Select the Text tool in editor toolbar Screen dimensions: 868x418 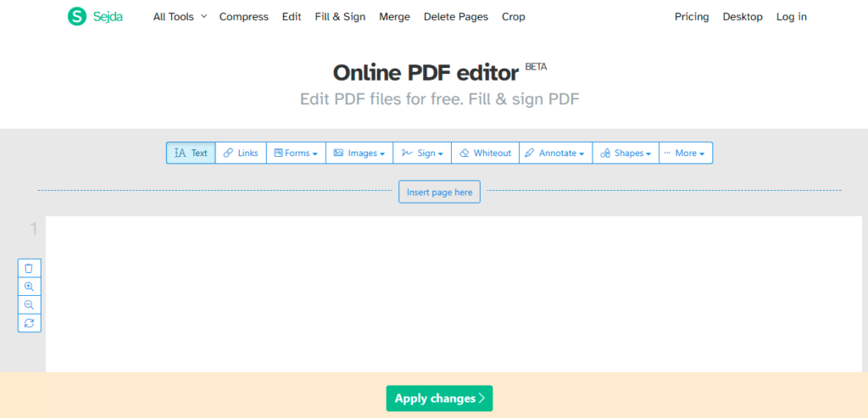[x=191, y=153]
